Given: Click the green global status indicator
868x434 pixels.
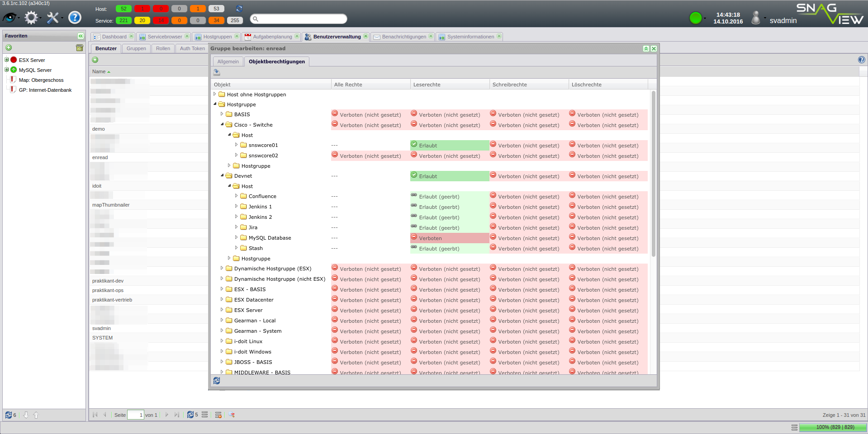Looking at the screenshot, I should pos(696,18).
